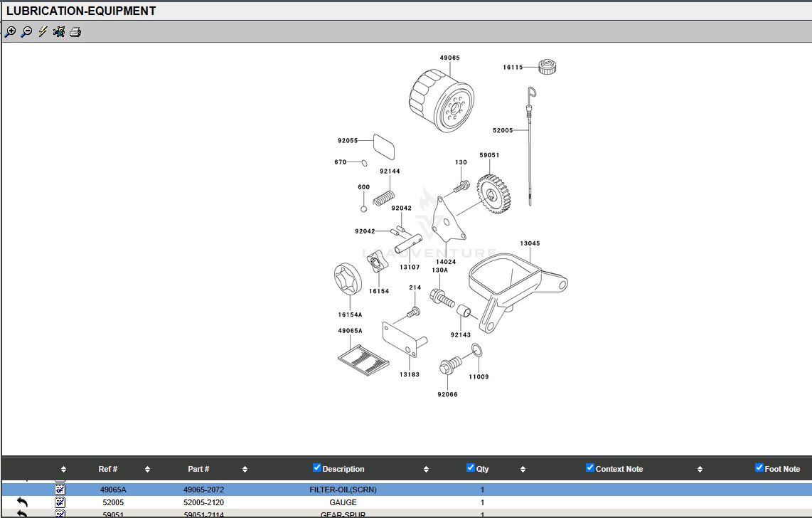Select part number 49065-2072 in the table
The width and height of the screenshot is (812, 518).
click(203, 490)
